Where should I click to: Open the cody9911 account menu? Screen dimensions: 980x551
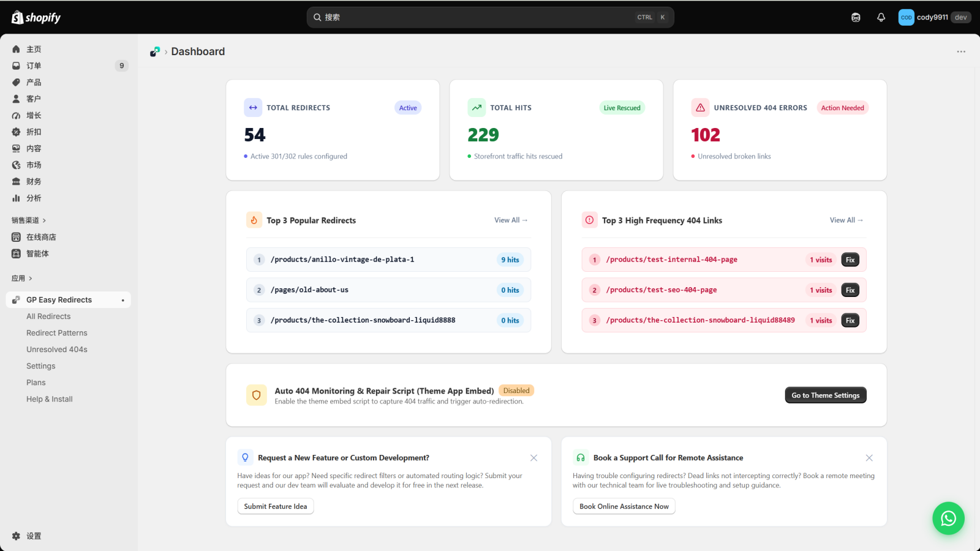tap(935, 17)
